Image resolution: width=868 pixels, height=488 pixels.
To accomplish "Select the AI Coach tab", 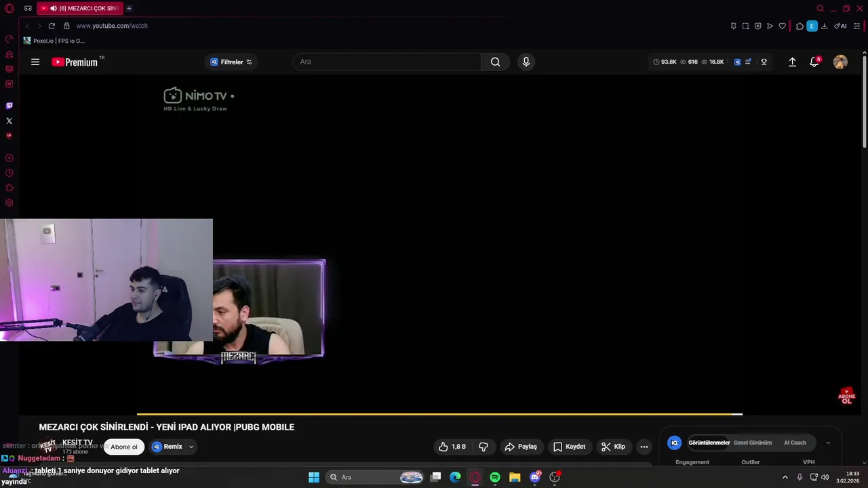I will [795, 443].
